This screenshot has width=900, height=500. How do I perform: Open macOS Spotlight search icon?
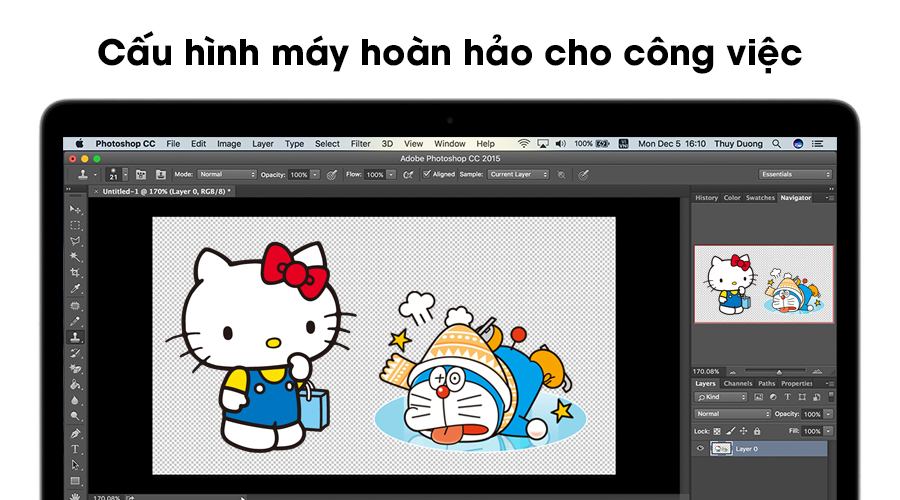776,144
